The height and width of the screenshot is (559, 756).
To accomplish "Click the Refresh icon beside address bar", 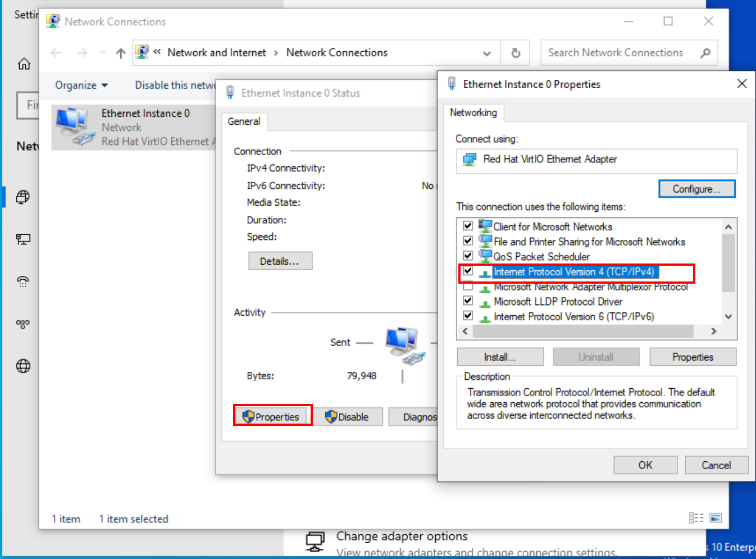I will pos(516,53).
